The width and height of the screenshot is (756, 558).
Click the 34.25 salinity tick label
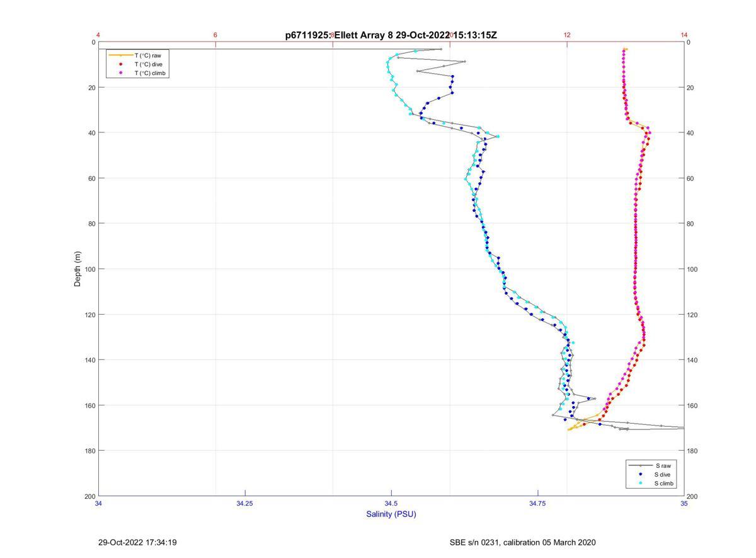pyautogui.click(x=245, y=503)
